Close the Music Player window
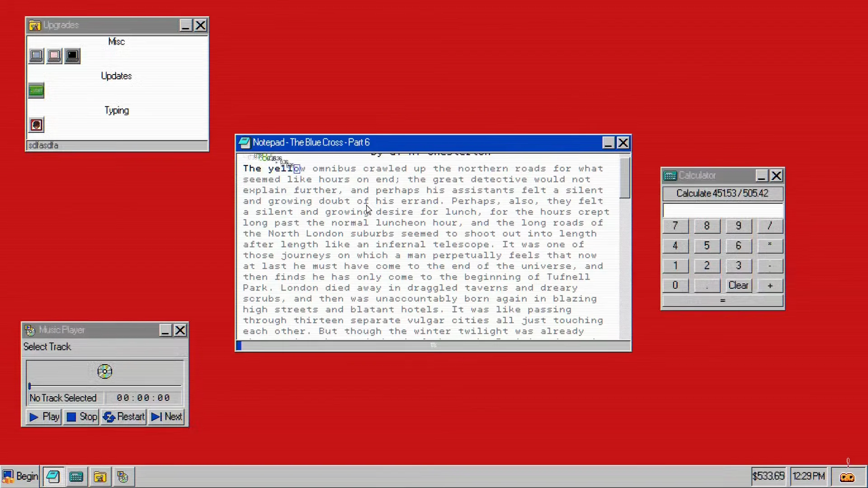This screenshot has width=868, height=488. [180, 330]
